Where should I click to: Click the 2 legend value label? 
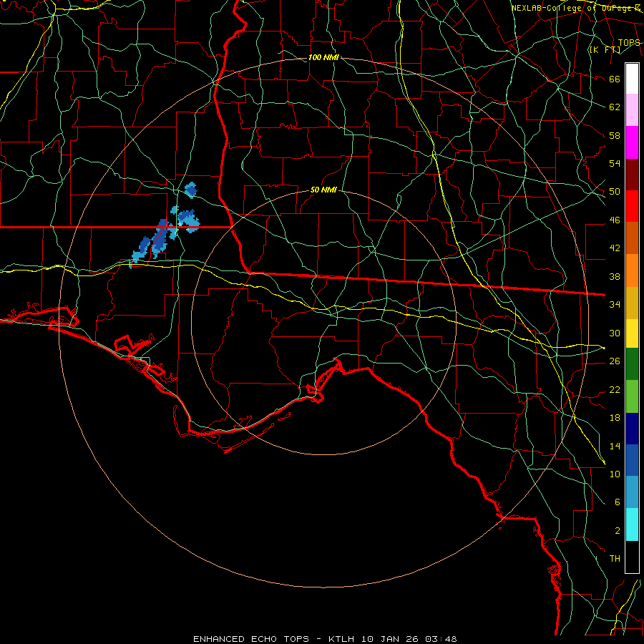pyautogui.click(x=618, y=531)
